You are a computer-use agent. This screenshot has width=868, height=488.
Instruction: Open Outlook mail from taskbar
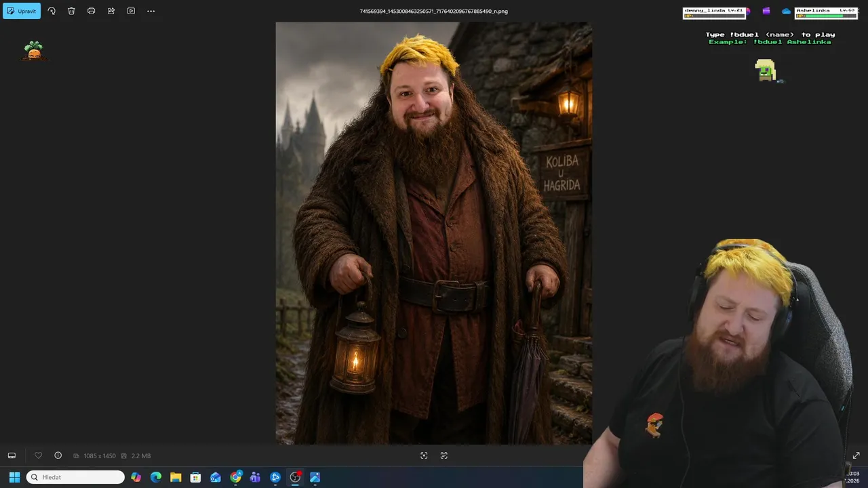(x=216, y=477)
